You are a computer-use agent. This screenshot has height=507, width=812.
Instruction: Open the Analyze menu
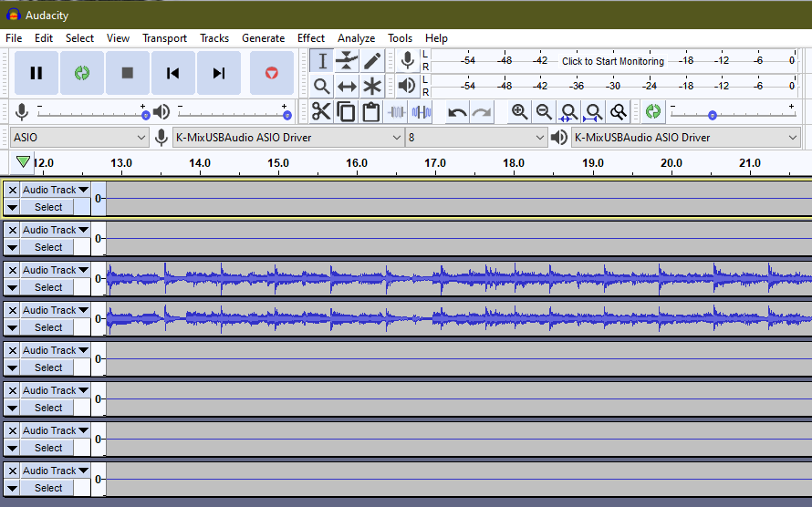[357, 38]
